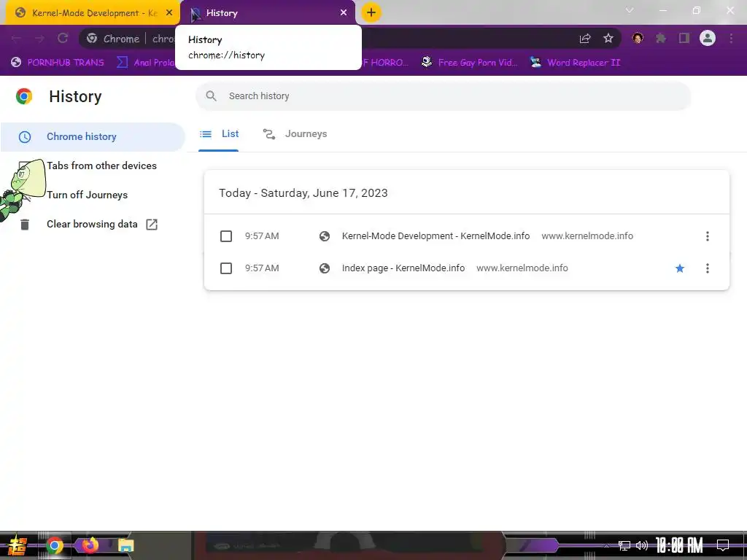Open the notification center icon
Viewport: 747px width, 560px height.
coord(723,545)
